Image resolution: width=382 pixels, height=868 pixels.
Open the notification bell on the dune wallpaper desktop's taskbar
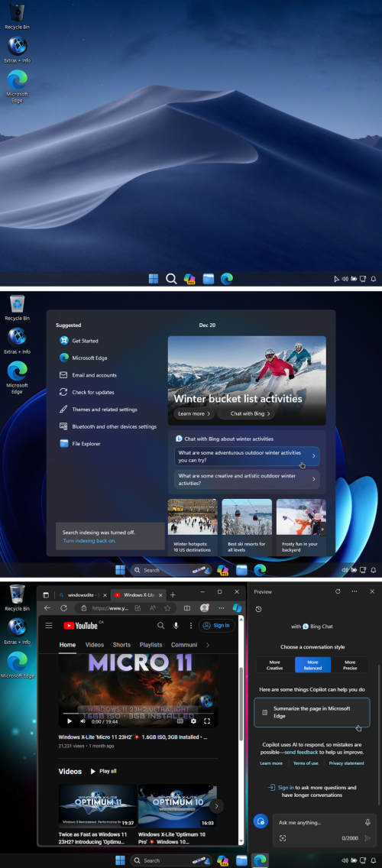click(x=373, y=279)
